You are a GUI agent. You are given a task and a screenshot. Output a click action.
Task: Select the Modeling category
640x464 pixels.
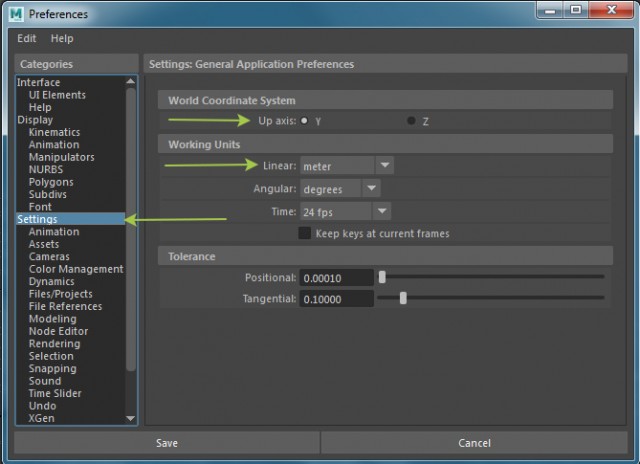pyautogui.click(x=53, y=319)
